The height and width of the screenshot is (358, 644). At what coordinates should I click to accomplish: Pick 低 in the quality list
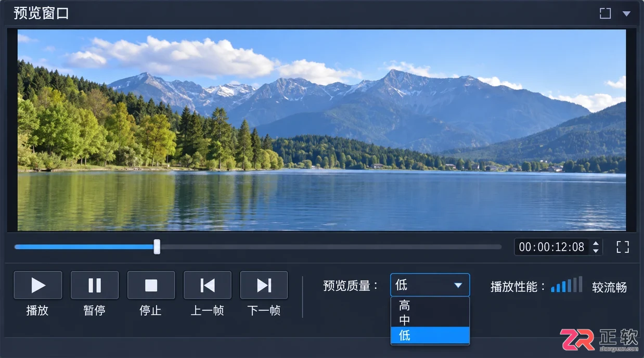click(430, 335)
